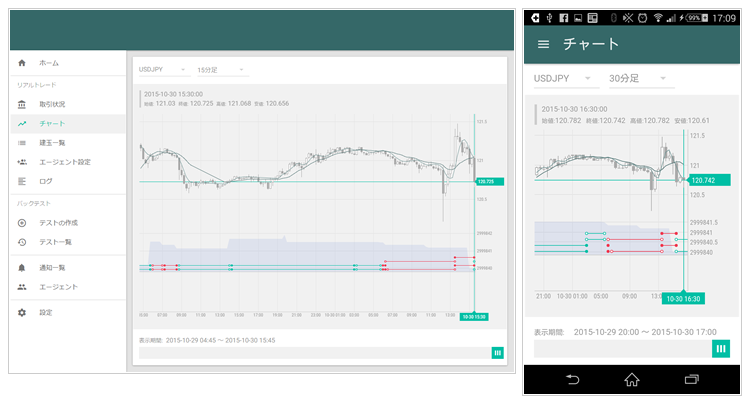This screenshot has width=750, height=408.
Task: Tap the Facebook notification icon in status bar
Action: [564, 18]
